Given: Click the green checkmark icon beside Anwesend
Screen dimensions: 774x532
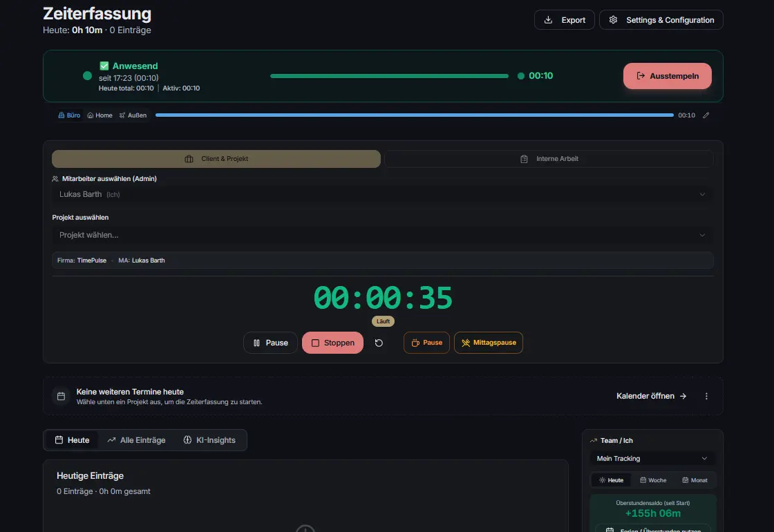Looking at the screenshot, I should pos(104,66).
